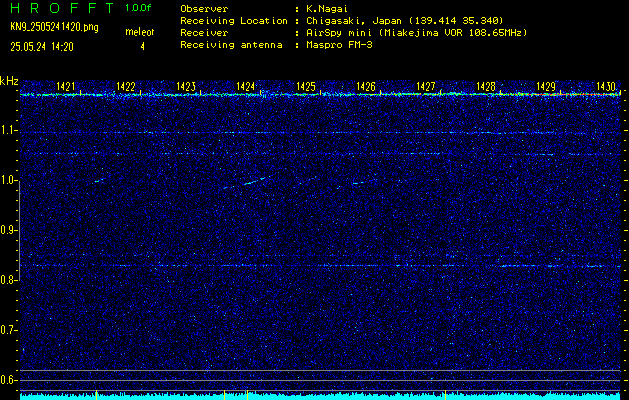This screenshot has height=400, width=629.
Task: Click the 0.8 frequency axis label
Action: coord(9,280)
